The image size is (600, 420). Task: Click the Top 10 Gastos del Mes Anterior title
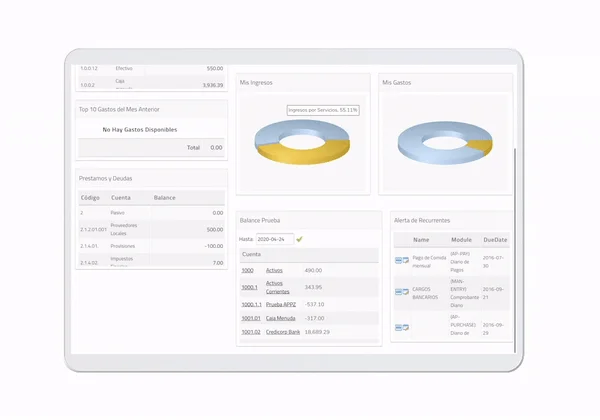[119, 109]
